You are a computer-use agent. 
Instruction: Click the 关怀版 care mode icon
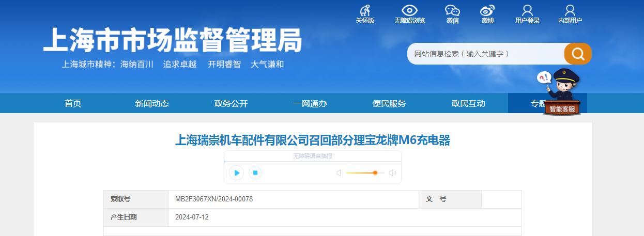click(x=365, y=11)
